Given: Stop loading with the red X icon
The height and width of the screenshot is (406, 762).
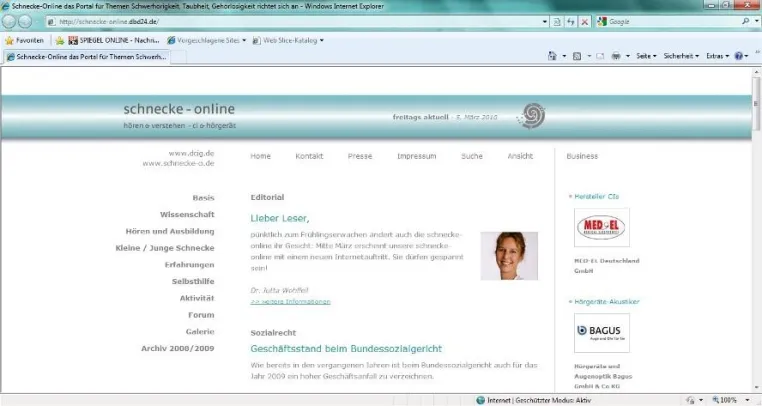Looking at the screenshot, I should pyautogui.click(x=585, y=22).
